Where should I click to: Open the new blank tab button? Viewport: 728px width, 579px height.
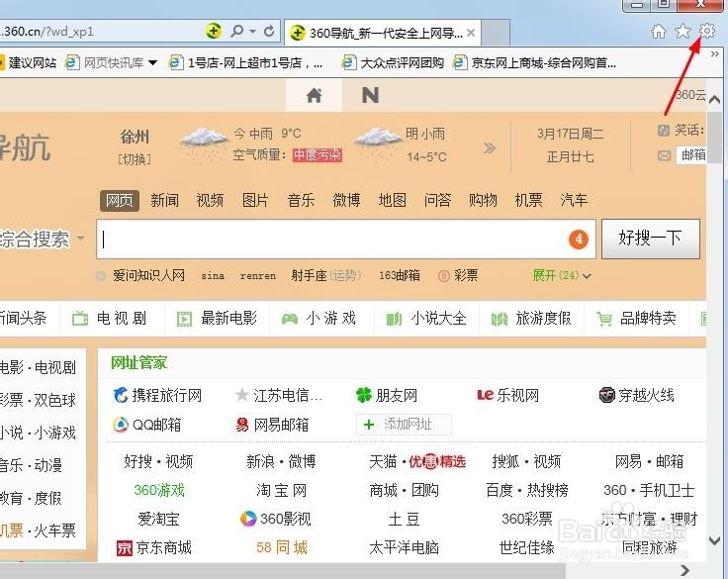tap(496, 33)
